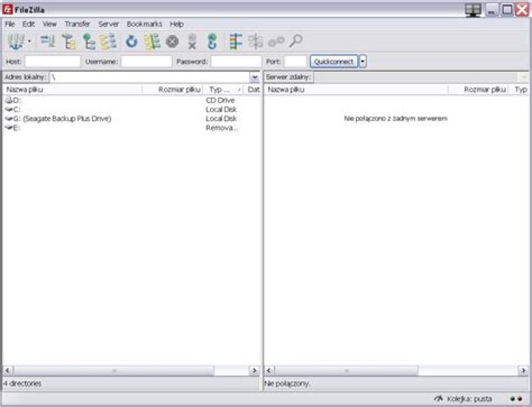Click local panel scrollbar left arrow

[7, 370]
